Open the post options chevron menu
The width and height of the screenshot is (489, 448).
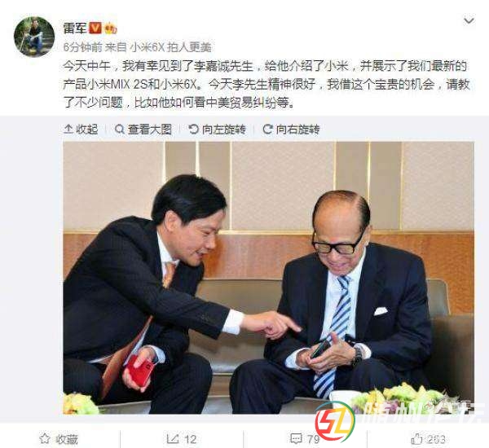(x=469, y=21)
